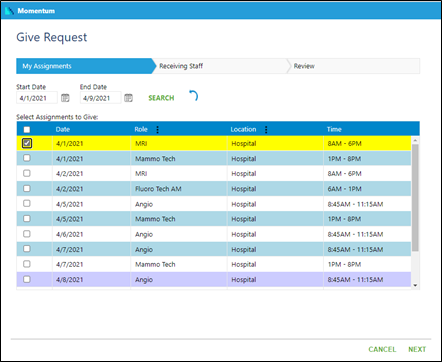Cancel the give request
The width and height of the screenshot is (442, 362).
[x=382, y=349]
